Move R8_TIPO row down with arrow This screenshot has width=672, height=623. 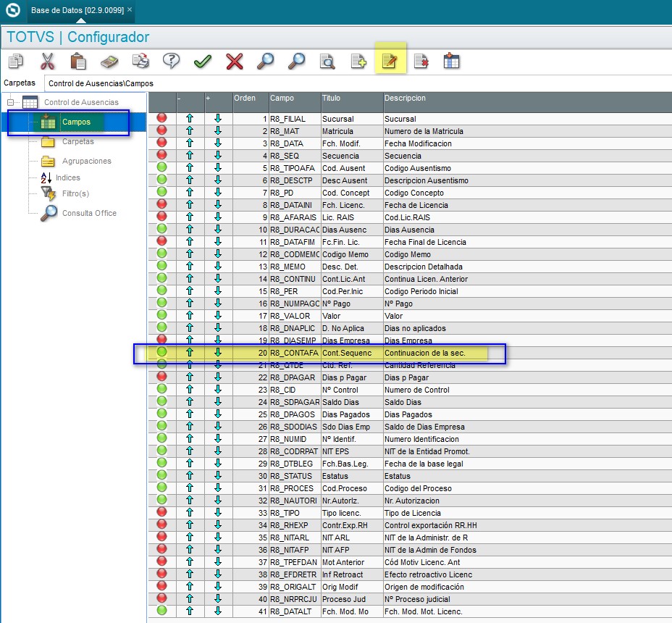click(x=218, y=512)
